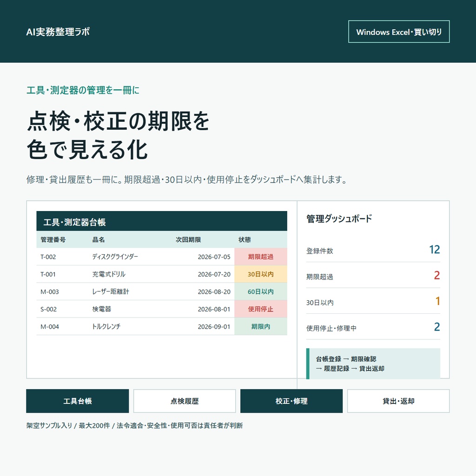Click the 状態 column header

click(245, 239)
